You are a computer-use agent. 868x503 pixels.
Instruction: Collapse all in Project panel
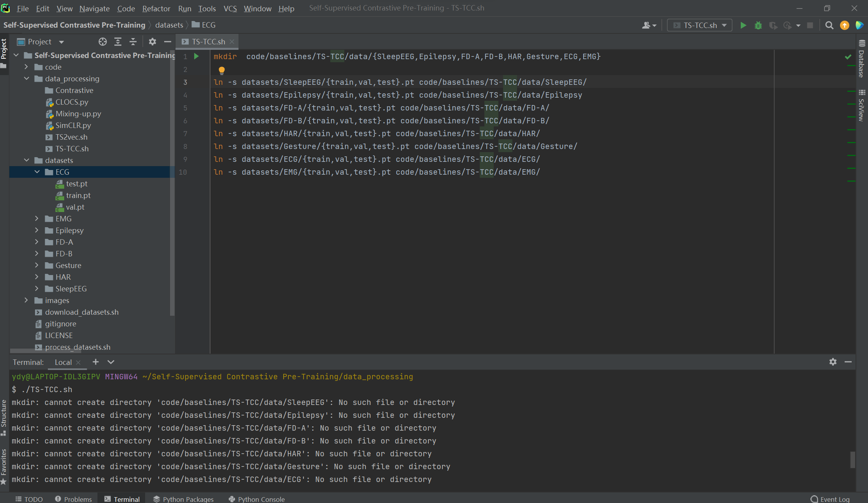pyautogui.click(x=133, y=42)
